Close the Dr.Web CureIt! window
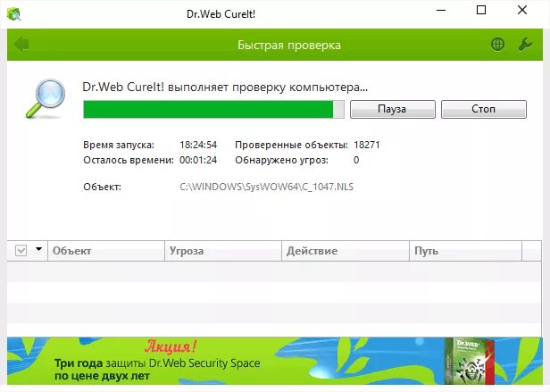This screenshot has height=392, width=550. pos(522,10)
